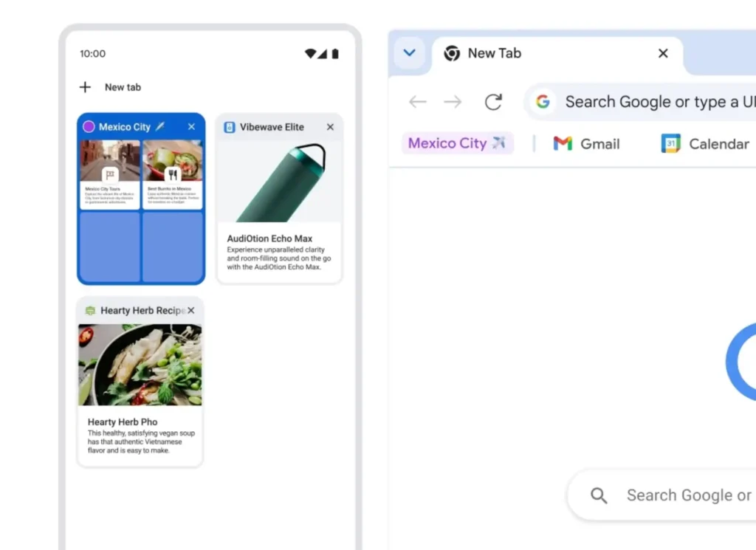Open the Calendar bookmark label
Screen dimensions: 756x550
(x=719, y=144)
